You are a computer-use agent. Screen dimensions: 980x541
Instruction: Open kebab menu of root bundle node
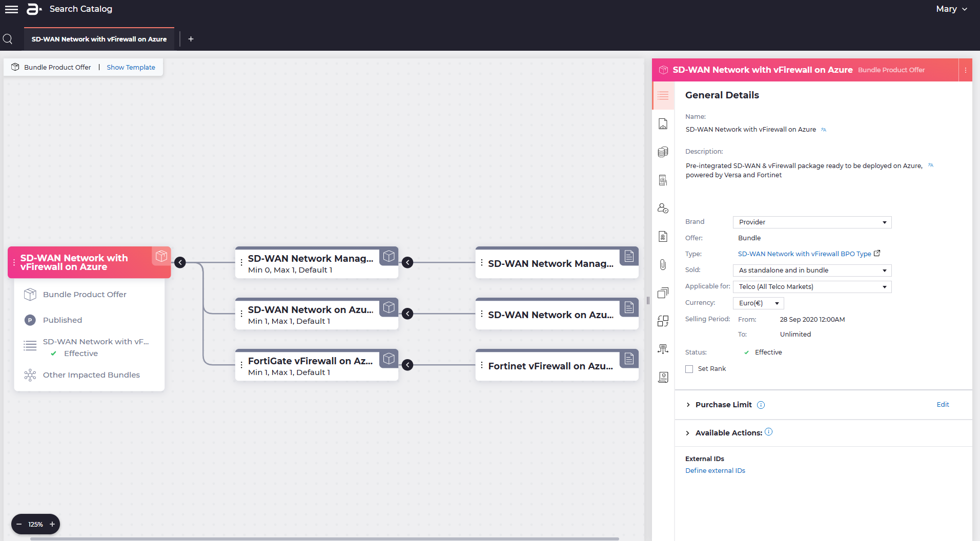point(14,262)
